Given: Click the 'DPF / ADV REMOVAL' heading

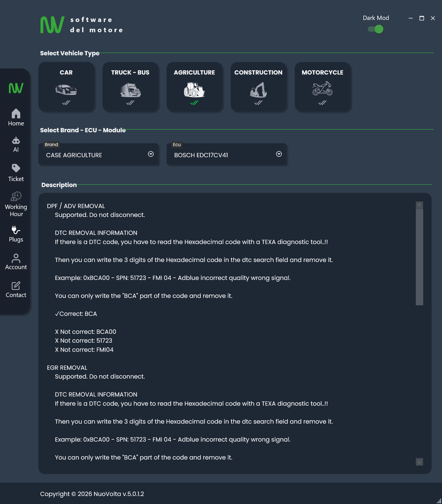Looking at the screenshot, I should [x=76, y=206].
